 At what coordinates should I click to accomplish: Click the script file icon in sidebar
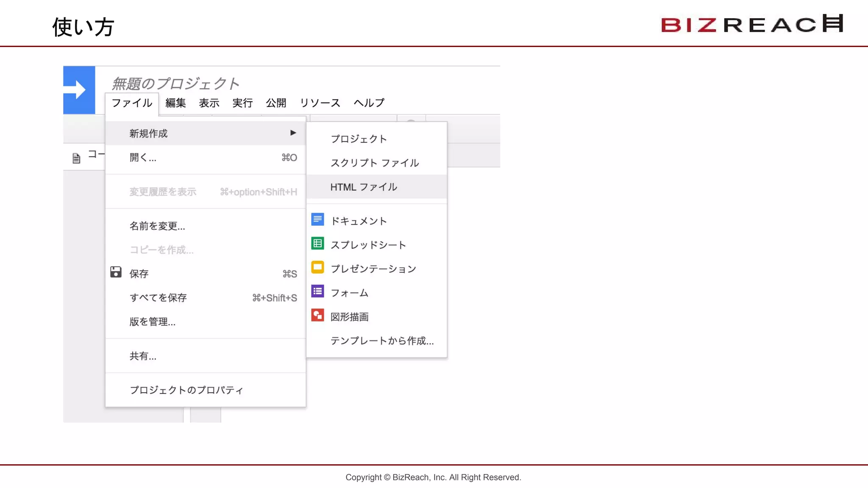click(76, 158)
